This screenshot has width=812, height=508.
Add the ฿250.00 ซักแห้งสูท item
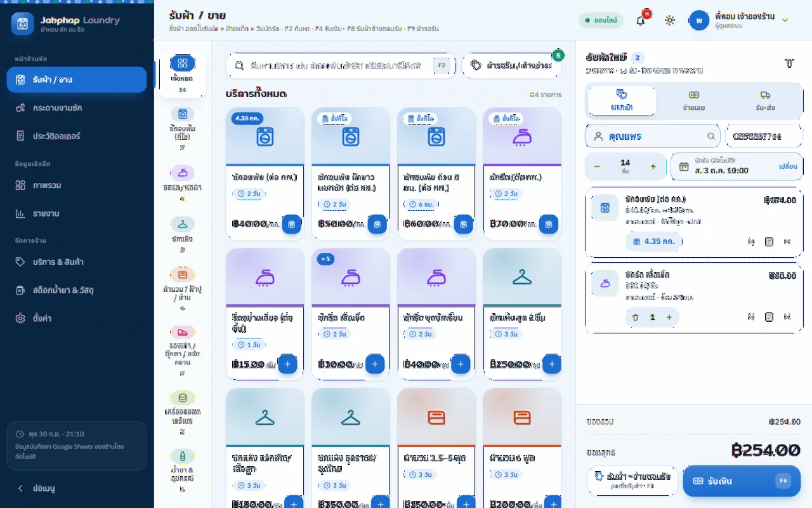tap(551, 364)
